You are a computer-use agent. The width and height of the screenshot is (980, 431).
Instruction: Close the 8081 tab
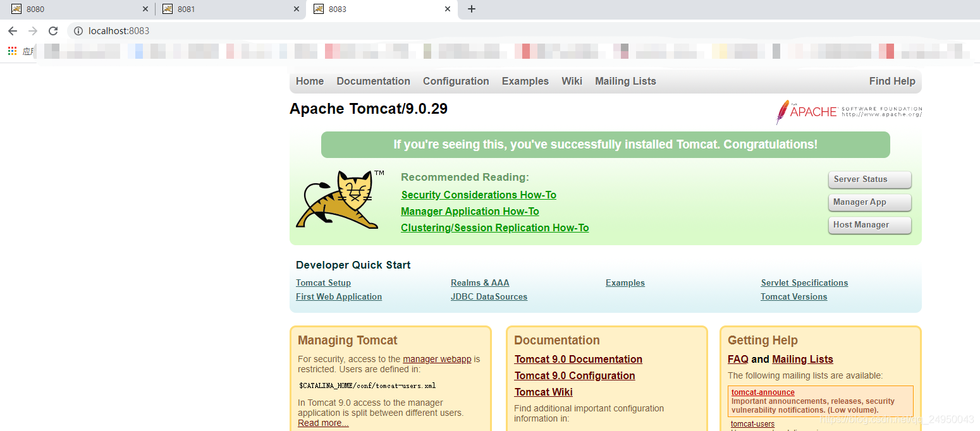[x=297, y=9]
